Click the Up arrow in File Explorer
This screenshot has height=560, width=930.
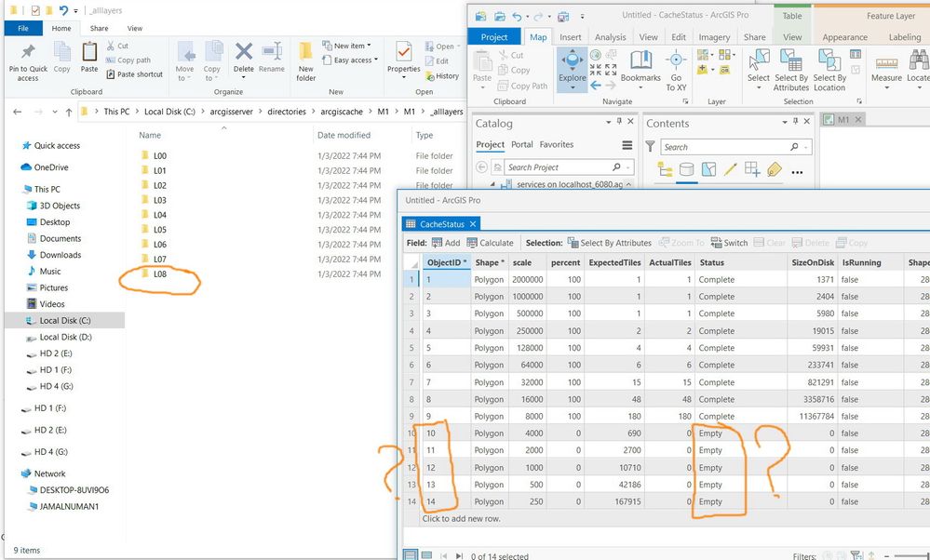point(69,112)
